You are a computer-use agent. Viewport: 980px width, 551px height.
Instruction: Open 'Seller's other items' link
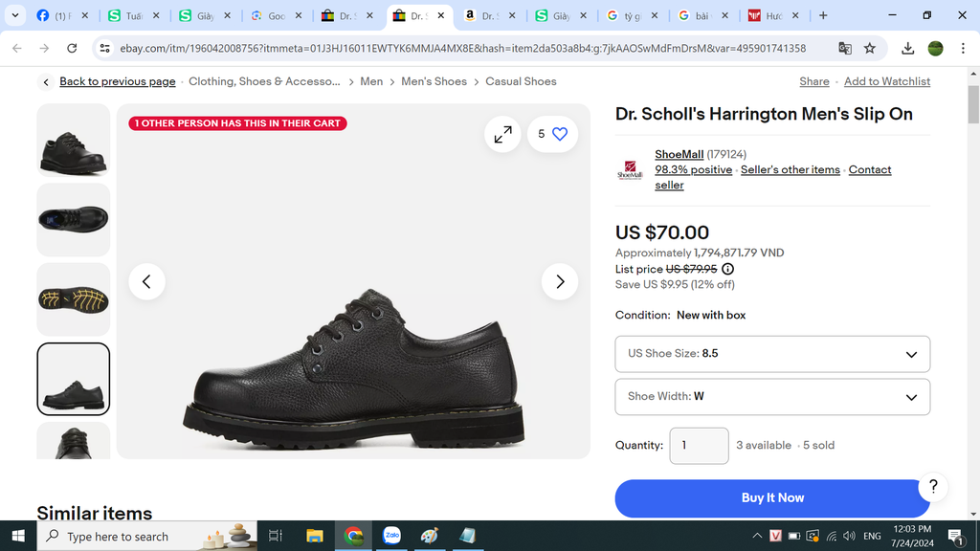(x=790, y=170)
